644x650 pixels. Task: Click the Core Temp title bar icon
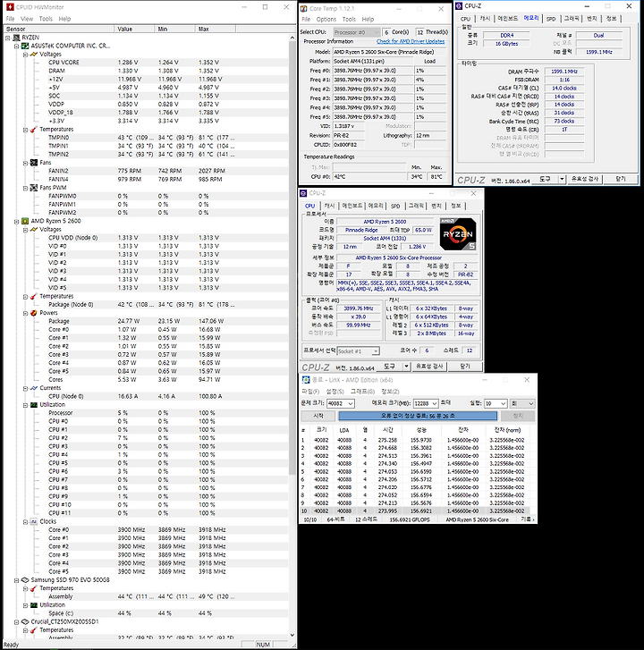pyautogui.click(x=304, y=9)
